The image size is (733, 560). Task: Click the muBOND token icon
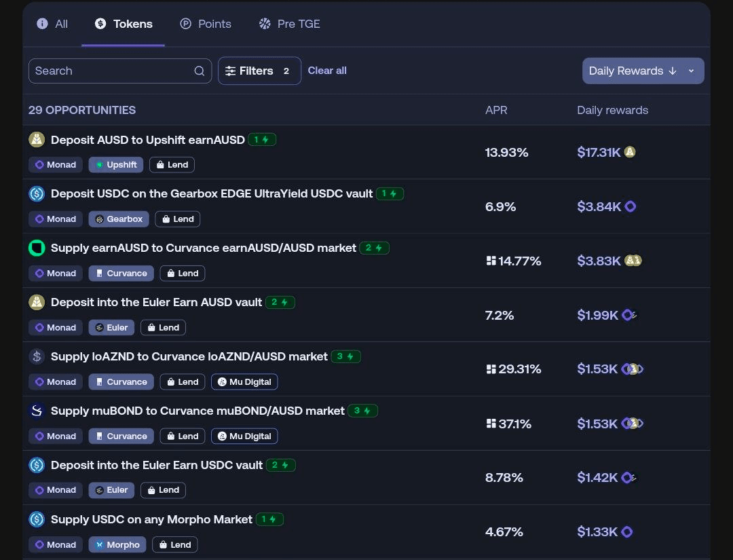tap(37, 411)
